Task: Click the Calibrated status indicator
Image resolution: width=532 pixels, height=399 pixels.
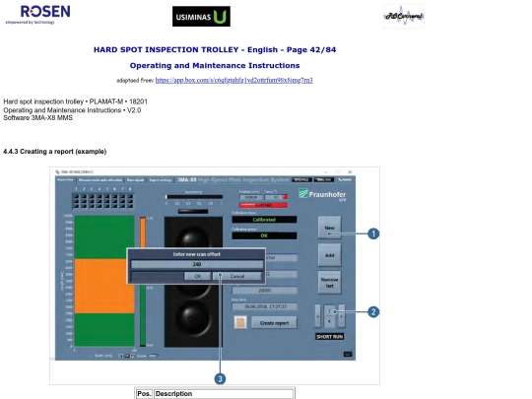Action: pos(264,220)
